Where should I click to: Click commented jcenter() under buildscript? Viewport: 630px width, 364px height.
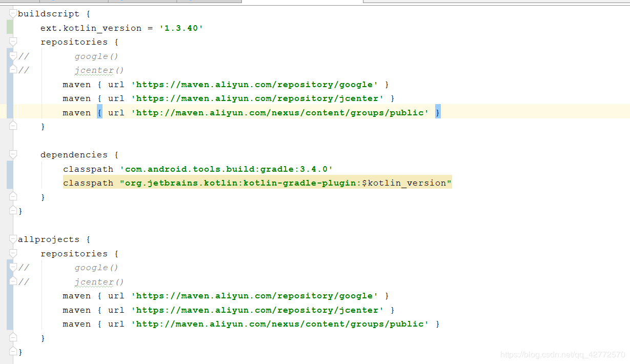coord(99,70)
